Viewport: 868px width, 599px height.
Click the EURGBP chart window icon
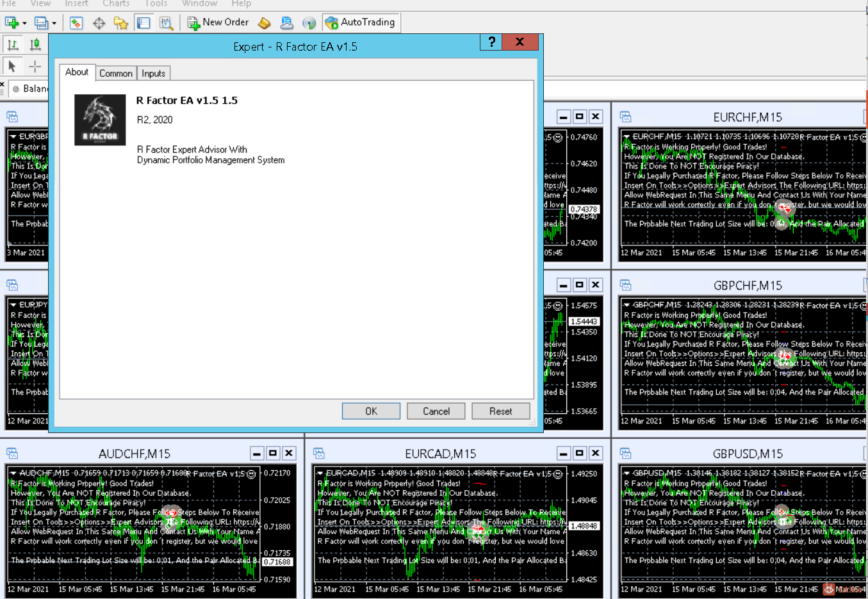point(12,117)
